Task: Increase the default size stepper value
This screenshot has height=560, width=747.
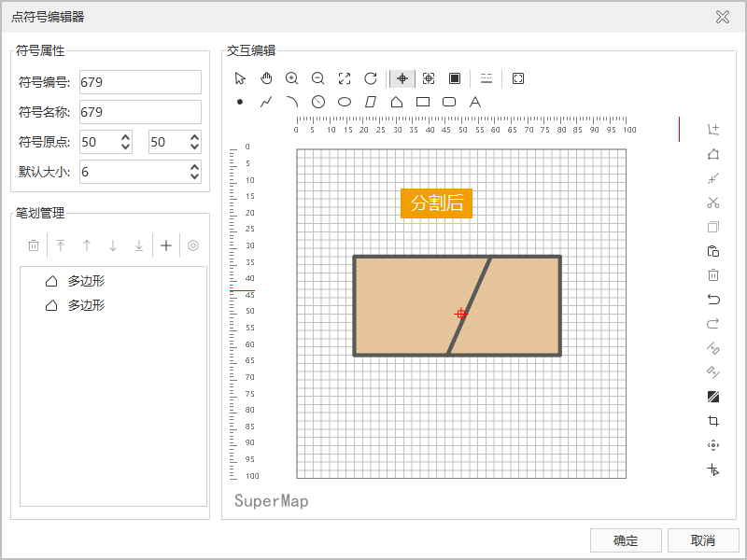Action: (x=194, y=167)
